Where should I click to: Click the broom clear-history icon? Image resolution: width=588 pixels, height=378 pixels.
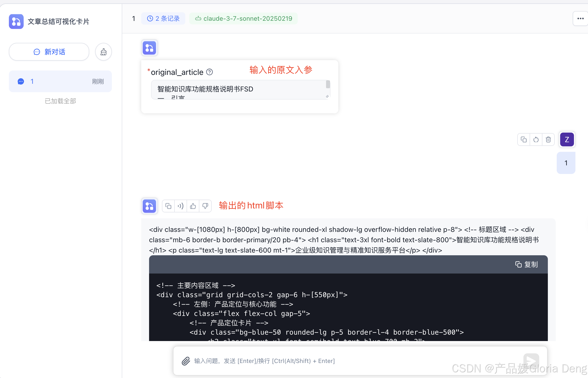click(x=104, y=52)
